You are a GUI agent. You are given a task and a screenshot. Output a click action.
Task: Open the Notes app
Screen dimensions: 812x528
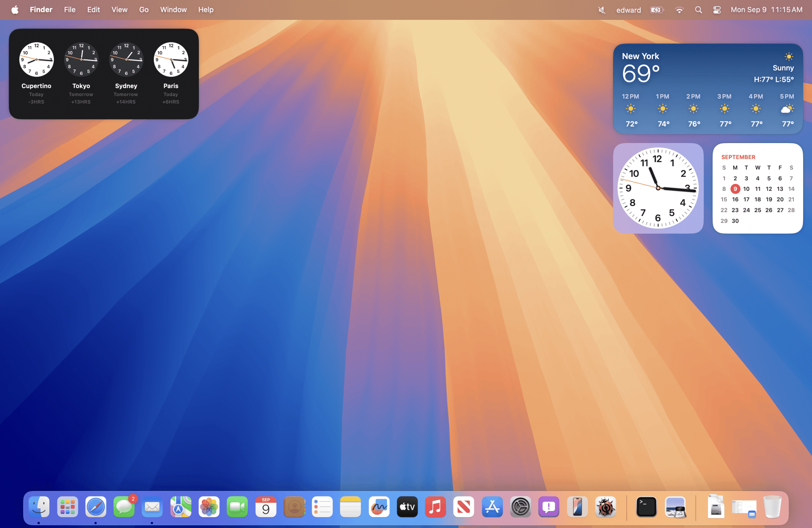350,506
